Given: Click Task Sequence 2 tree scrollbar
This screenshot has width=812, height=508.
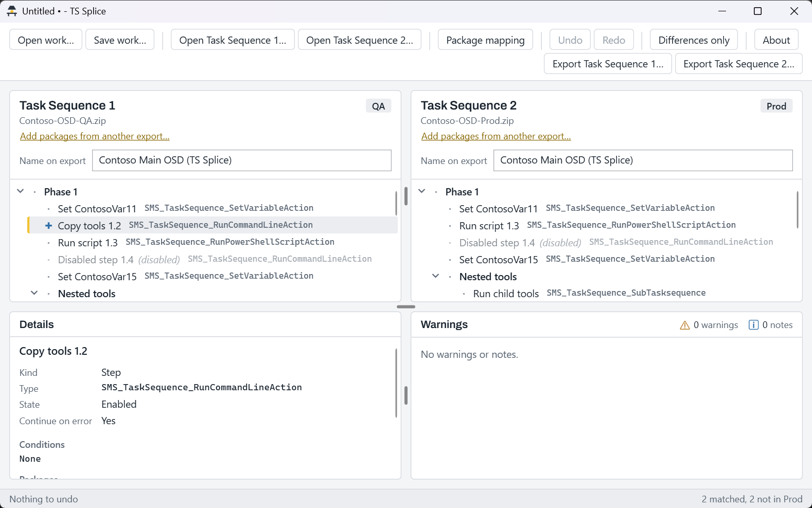Looking at the screenshot, I should click(x=798, y=210).
